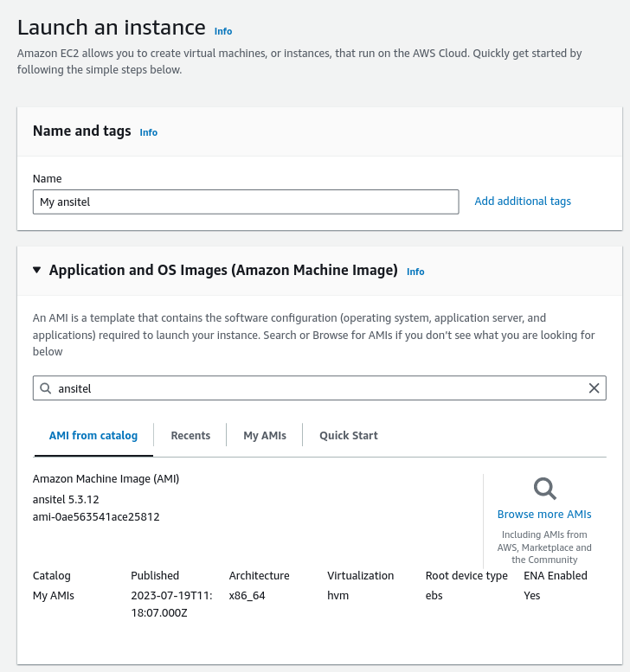Select the AMI from catalog tab
Image resolution: width=630 pixels, height=672 pixels.
pos(93,435)
